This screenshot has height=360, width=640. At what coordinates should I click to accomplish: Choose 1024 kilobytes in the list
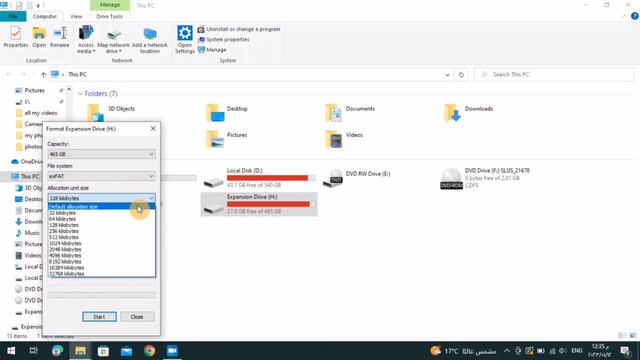[101, 243]
